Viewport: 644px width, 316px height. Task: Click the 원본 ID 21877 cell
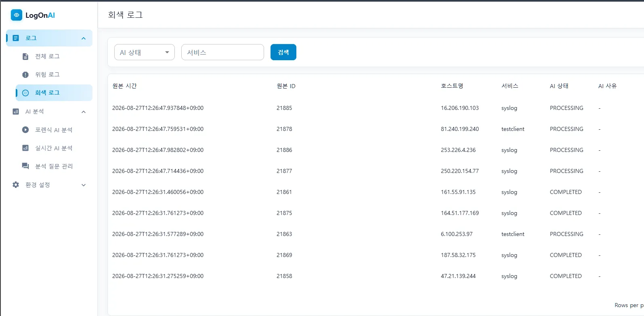284,171
